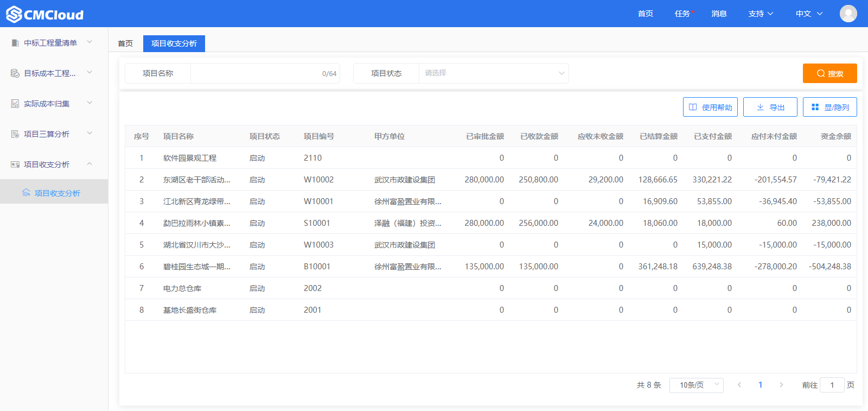
Task: Click value 639,248.38 in 已支付金额
Action: 712,267
